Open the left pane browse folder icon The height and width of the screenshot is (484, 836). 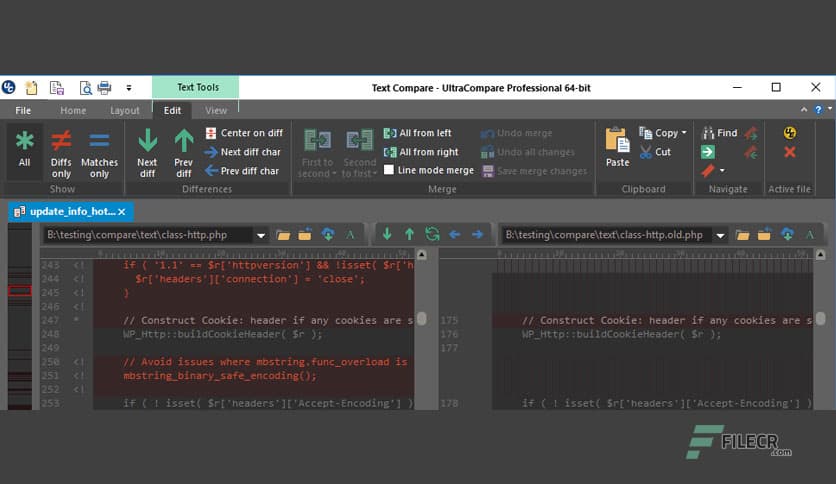(x=283, y=235)
